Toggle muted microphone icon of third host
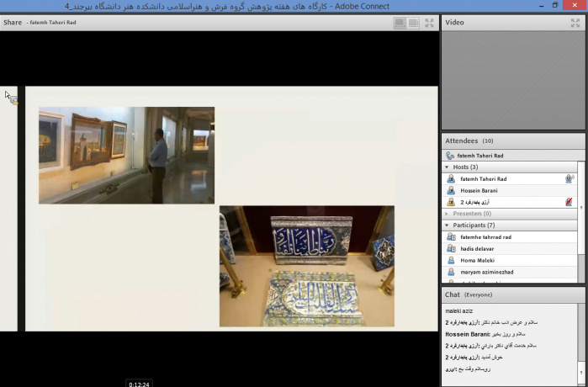 pos(569,203)
